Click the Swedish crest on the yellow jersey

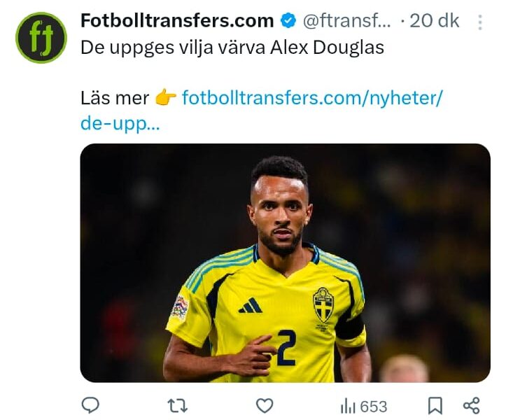pyautogui.click(x=323, y=305)
